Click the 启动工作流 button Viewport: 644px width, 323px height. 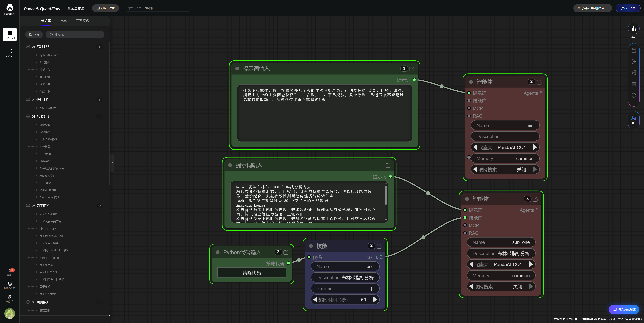click(x=628, y=8)
